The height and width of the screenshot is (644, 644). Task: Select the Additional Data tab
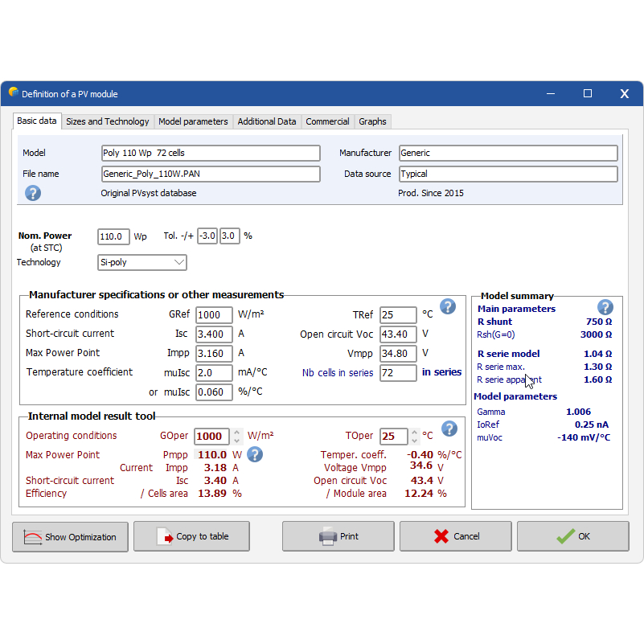(267, 121)
